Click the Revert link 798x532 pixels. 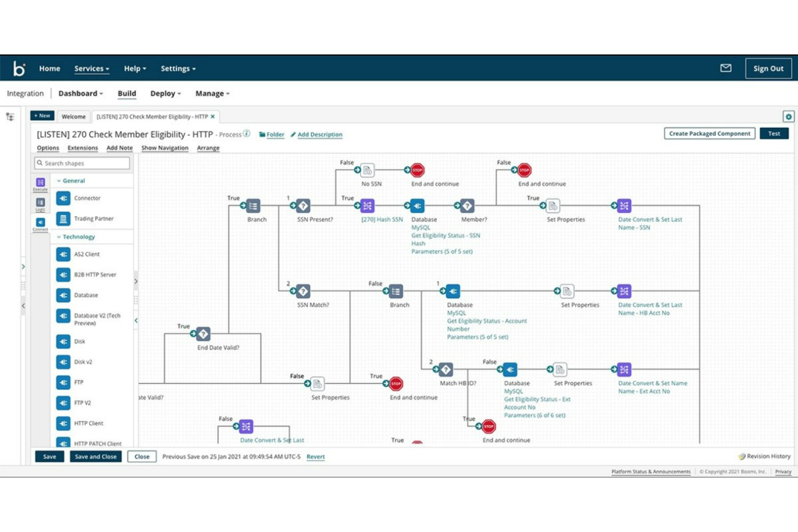[x=315, y=457]
